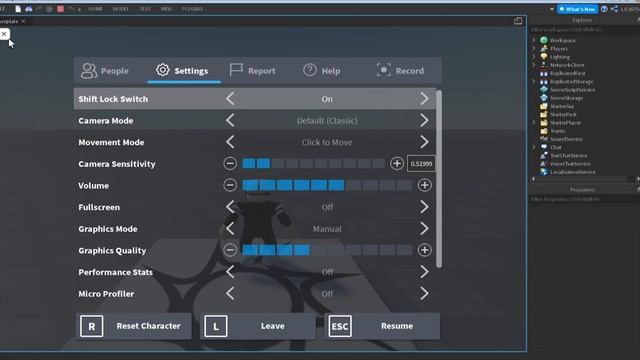Increase Camera Sensitivity with plus button
The image size is (640, 360).
point(397,164)
